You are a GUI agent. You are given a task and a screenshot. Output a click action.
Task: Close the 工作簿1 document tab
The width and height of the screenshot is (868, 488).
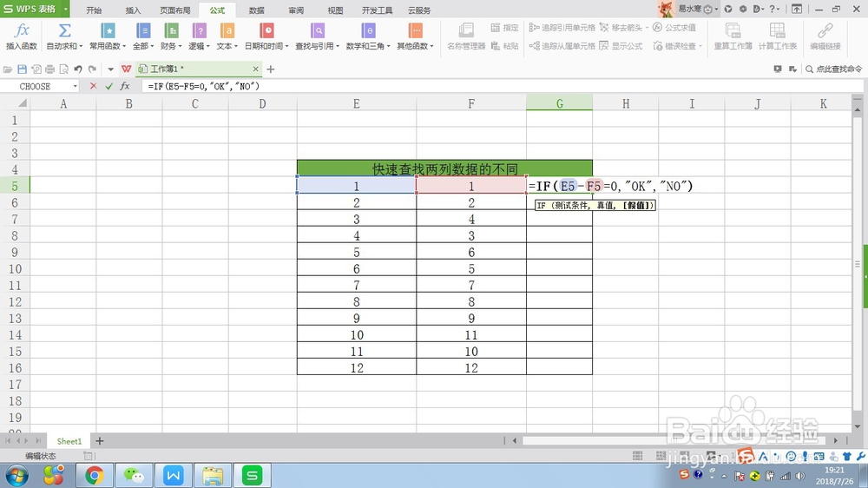tap(255, 69)
